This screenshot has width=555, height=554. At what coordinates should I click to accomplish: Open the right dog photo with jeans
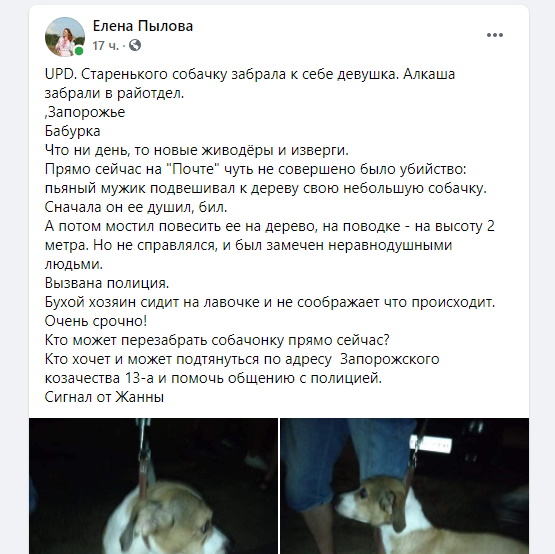coord(405,486)
